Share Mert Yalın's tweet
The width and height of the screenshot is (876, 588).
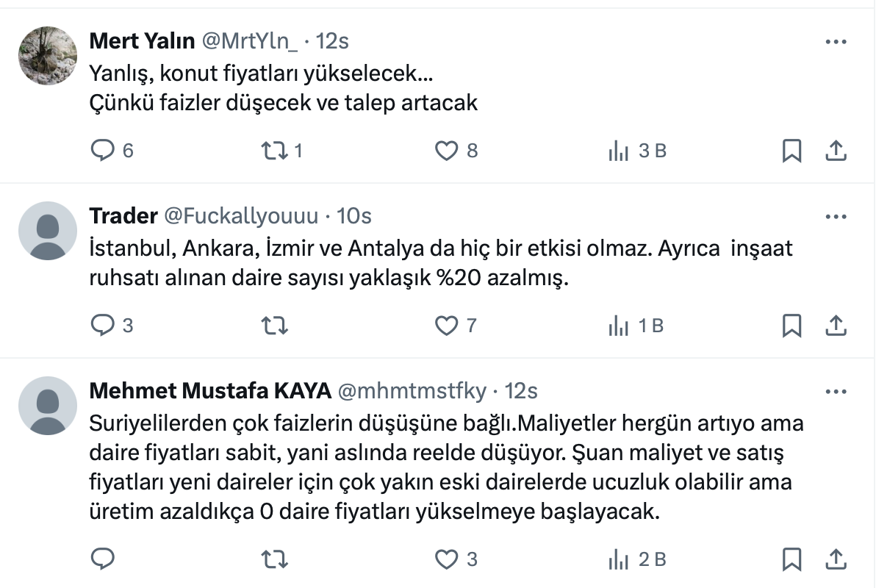point(835,151)
